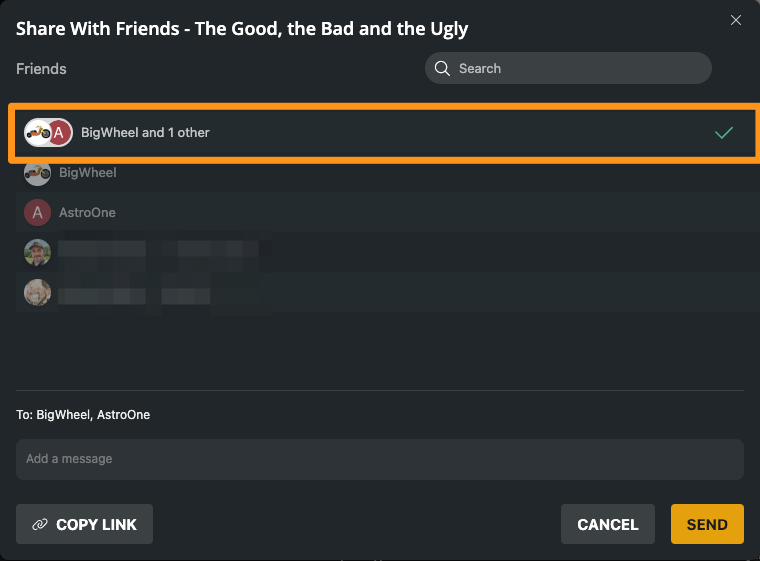The height and width of the screenshot is (561, 760).
Task: Click the To: BigWheel, AstroOne recipients line
Action: coord(83,415)
